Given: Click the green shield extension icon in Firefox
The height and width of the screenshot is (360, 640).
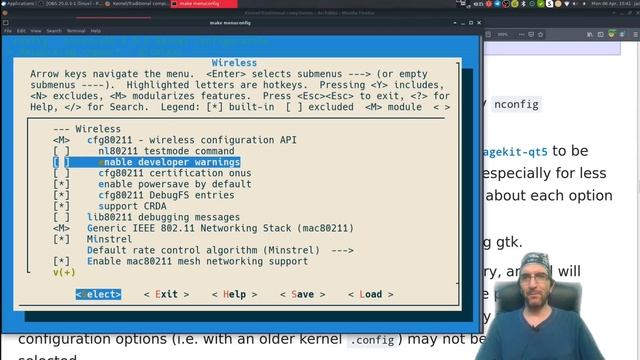Looking at the screenshot, I should click(611, 34).
